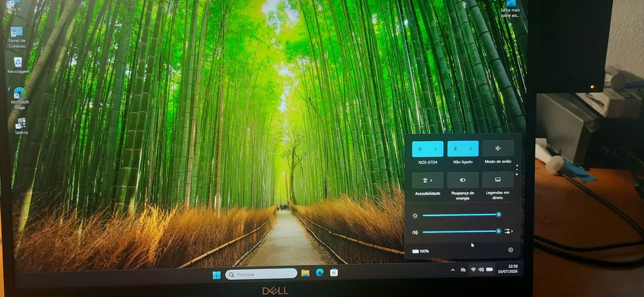Click the Não ligado Bluetooth label
Viewport: 644px width, 297px height.
tap(462, 162)
